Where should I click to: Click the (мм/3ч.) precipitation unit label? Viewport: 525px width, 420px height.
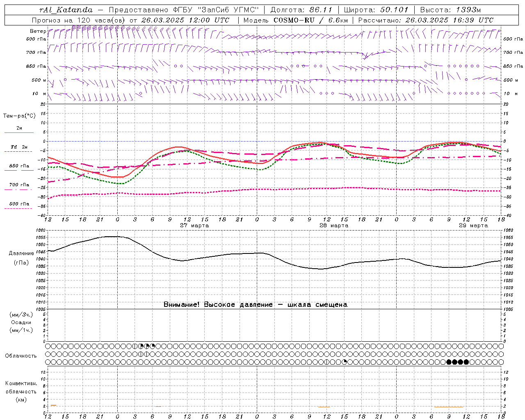coord(21,315)
